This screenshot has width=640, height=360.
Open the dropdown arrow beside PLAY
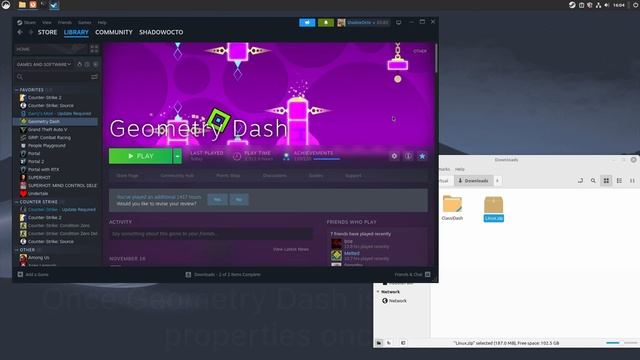pyautogui.click(x=177, y=156)
